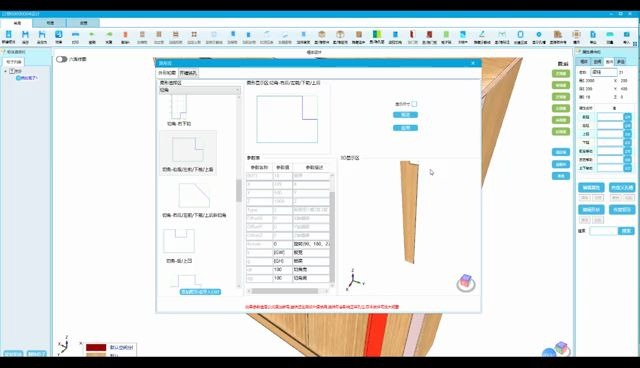Click the red delete icon in toolbar
The height and width of the screenshot is (368, 640).
tap(125, 35)
